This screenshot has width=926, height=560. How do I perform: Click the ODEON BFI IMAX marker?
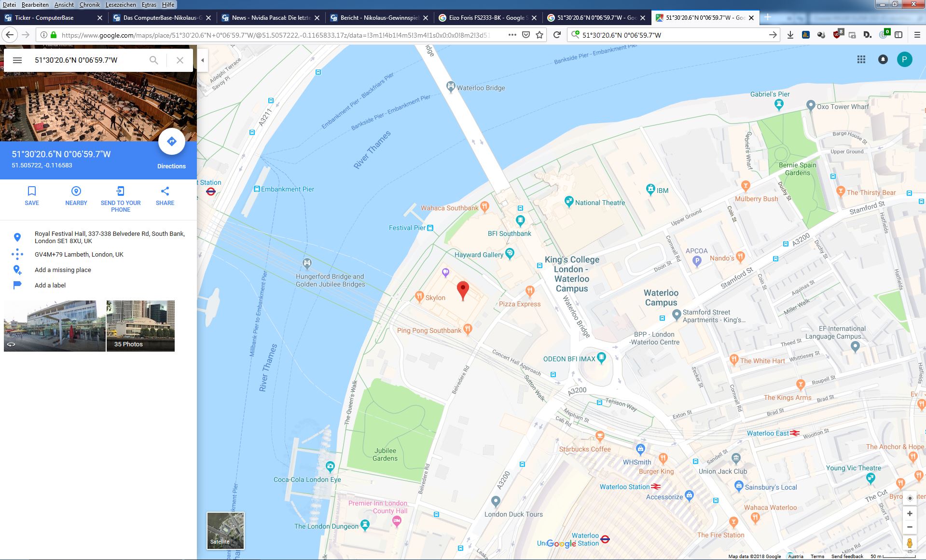(601, 357)
